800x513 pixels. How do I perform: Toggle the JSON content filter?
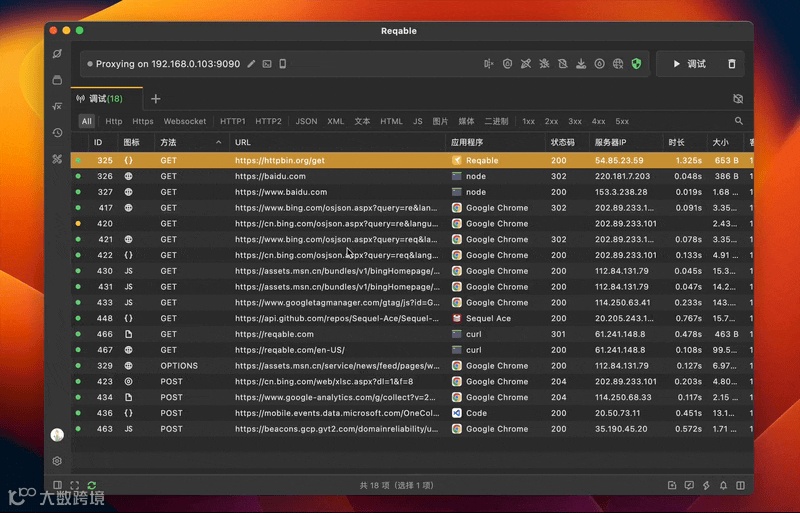(x=306, y=121)
